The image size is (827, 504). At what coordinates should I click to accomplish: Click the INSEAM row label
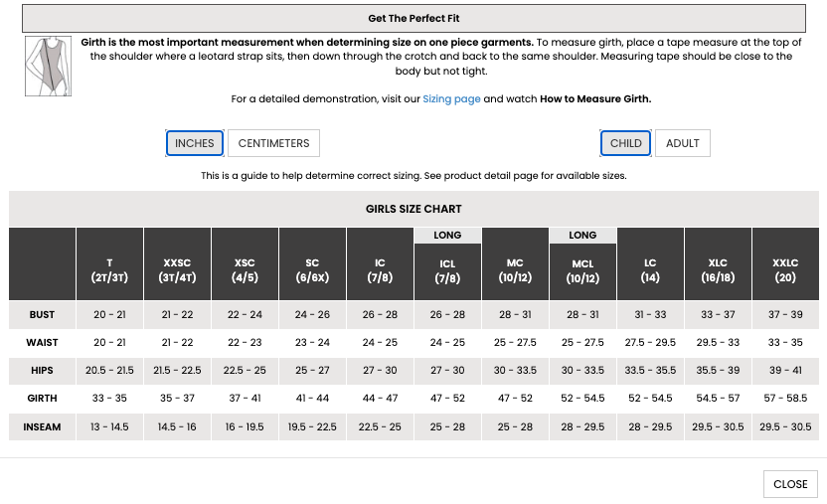[42, 426]
